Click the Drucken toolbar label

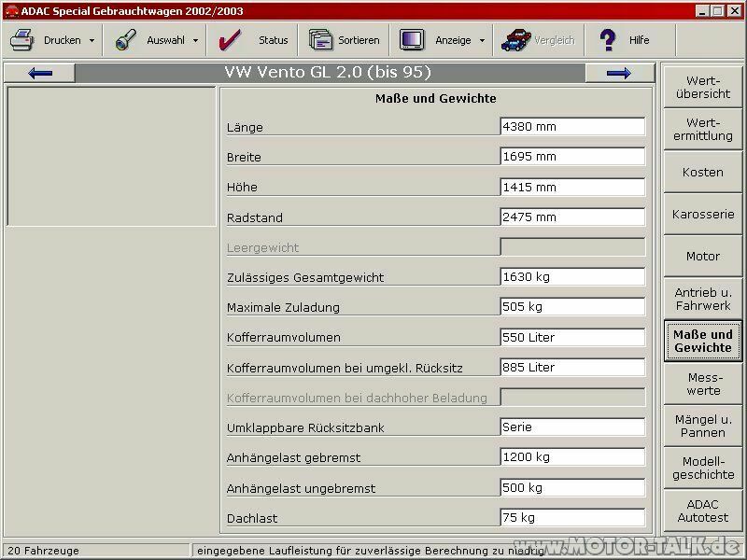point(63,40)
